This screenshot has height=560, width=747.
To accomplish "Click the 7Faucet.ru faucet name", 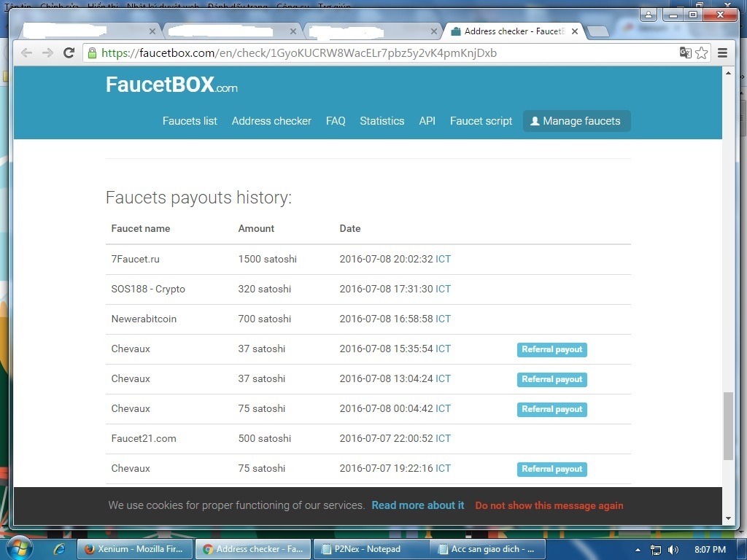I will [x=135, y=259].
